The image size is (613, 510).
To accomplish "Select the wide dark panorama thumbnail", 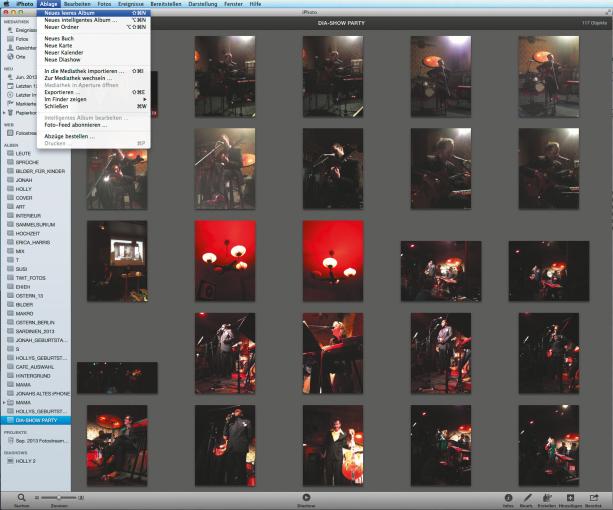I will click(x=117, y=378).
